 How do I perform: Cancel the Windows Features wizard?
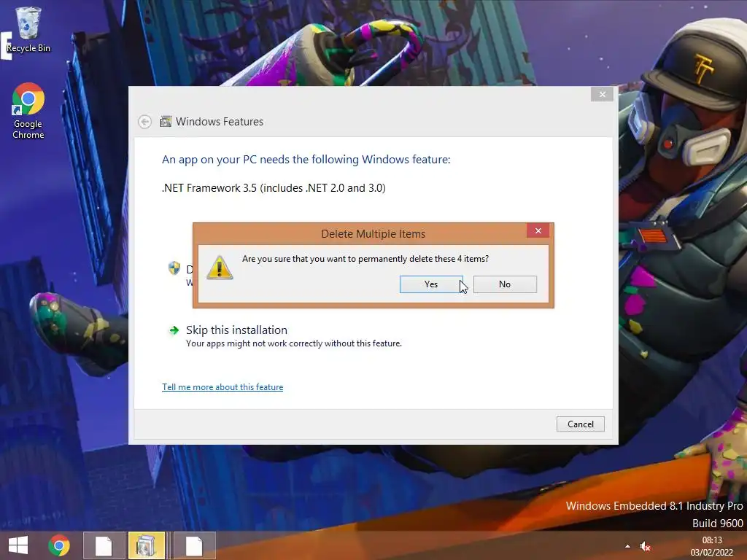580,424
